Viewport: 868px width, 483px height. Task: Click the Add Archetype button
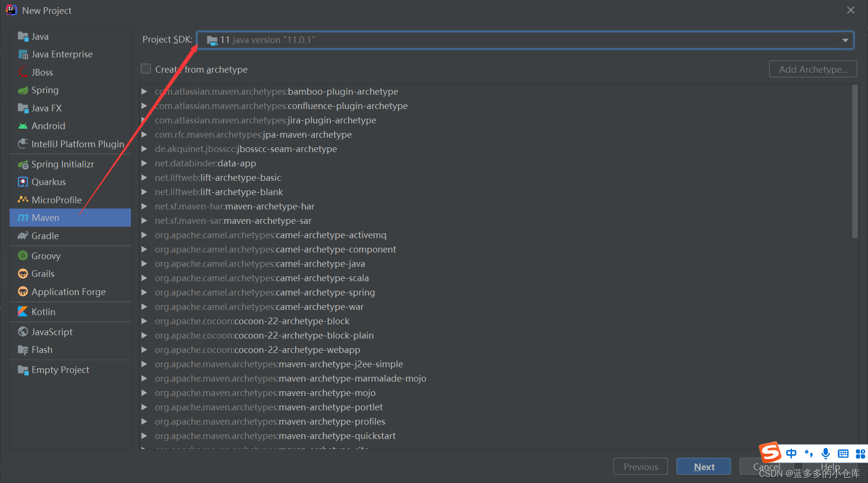point(813,69)
